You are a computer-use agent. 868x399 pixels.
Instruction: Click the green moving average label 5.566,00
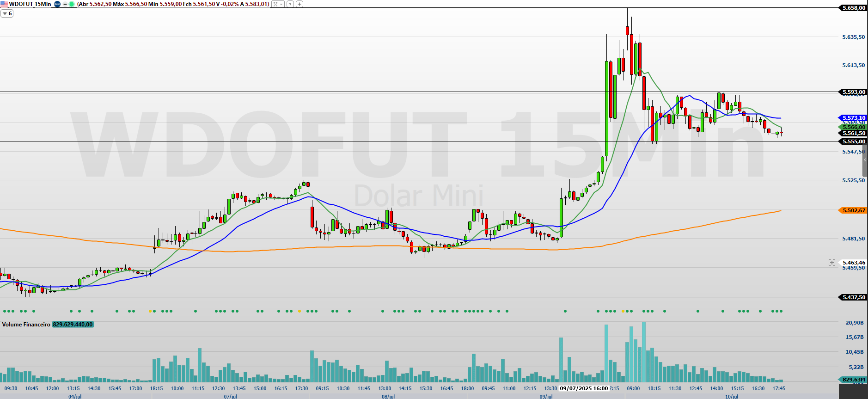coord(853,127)
